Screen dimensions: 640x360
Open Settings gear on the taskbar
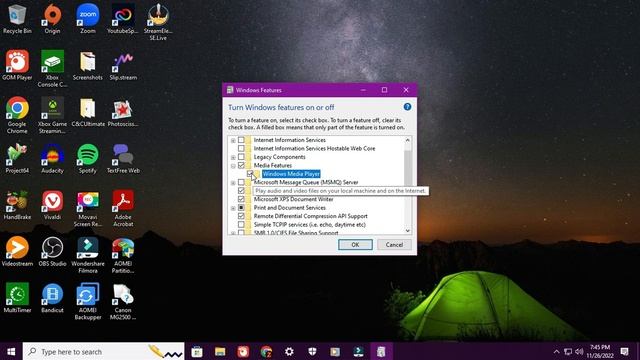pos(289,351)
